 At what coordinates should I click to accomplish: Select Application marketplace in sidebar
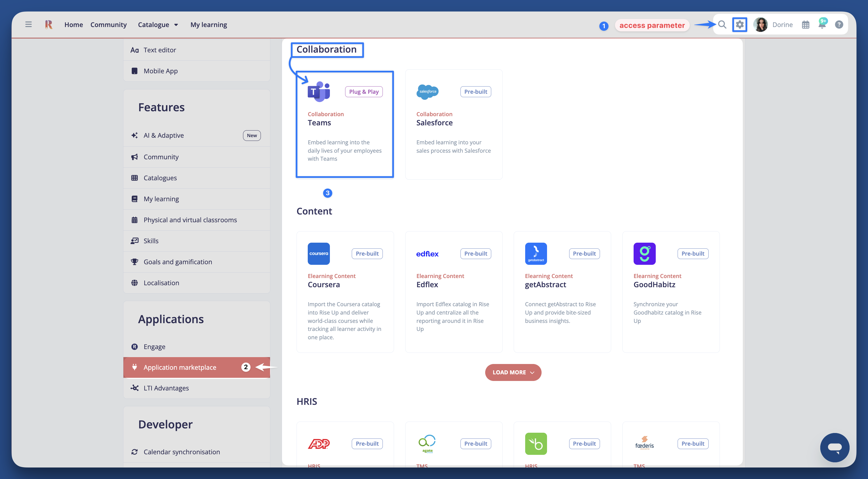pyautogui.click(x=180, y=367)
